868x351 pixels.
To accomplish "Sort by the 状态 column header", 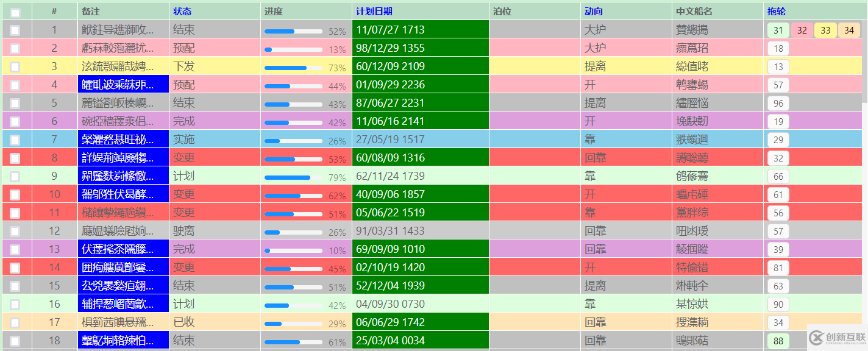I will click(x=182, y=12).
